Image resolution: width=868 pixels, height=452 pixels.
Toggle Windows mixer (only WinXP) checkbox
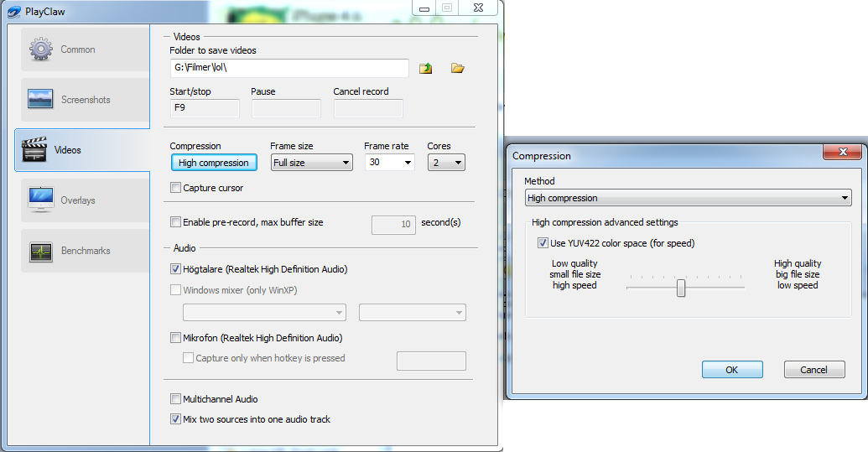click(175, 290)
